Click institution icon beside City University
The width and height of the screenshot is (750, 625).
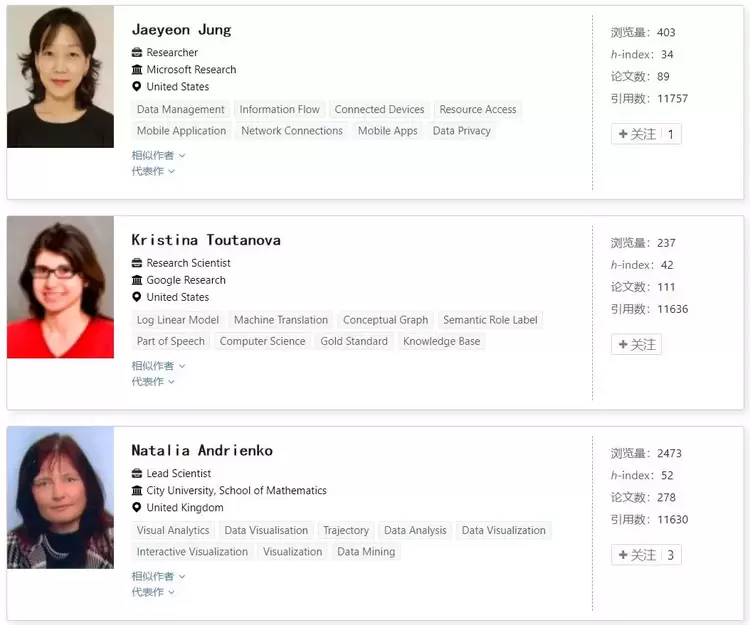137,491
